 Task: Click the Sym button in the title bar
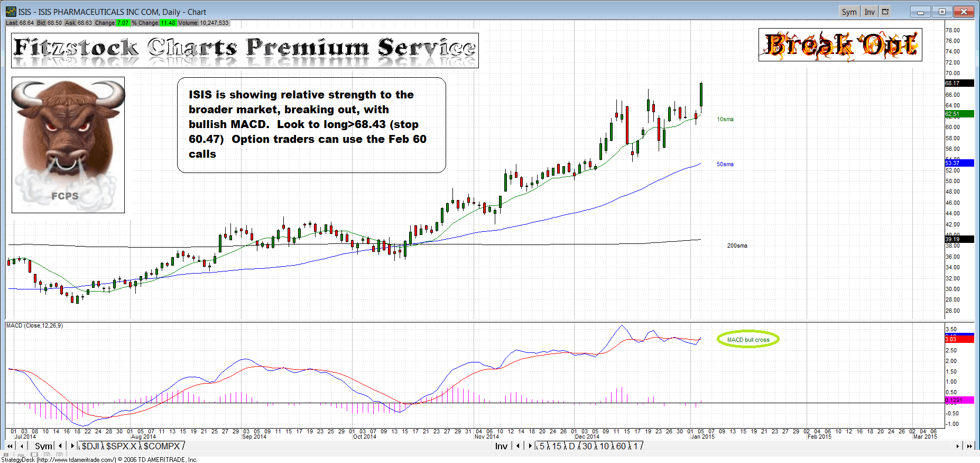(x=849, y=12)
